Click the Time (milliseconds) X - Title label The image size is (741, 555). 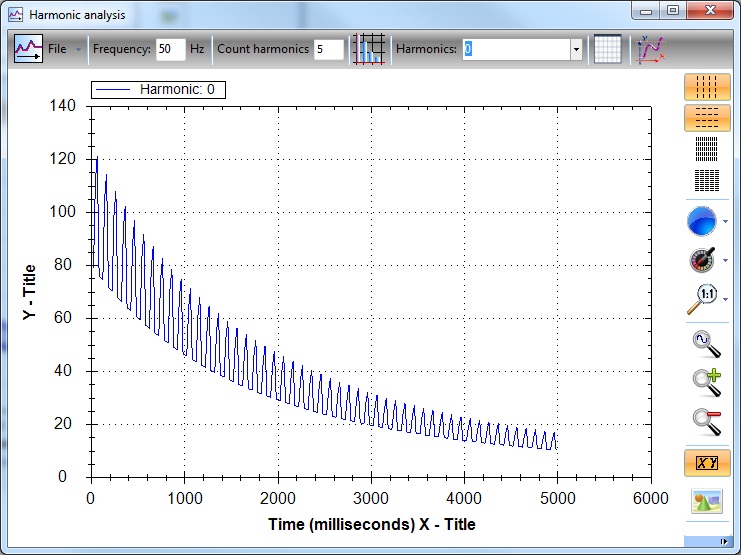[372, 524]
